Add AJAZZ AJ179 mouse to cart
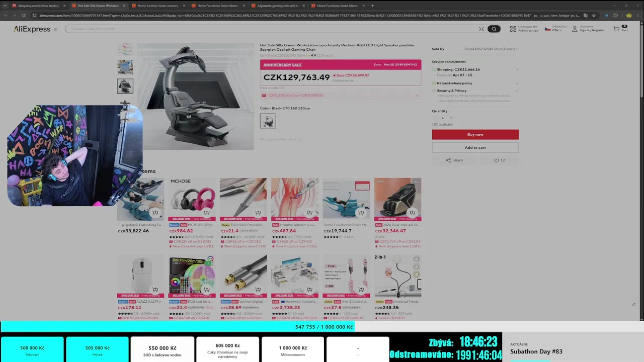 [155, 290]
